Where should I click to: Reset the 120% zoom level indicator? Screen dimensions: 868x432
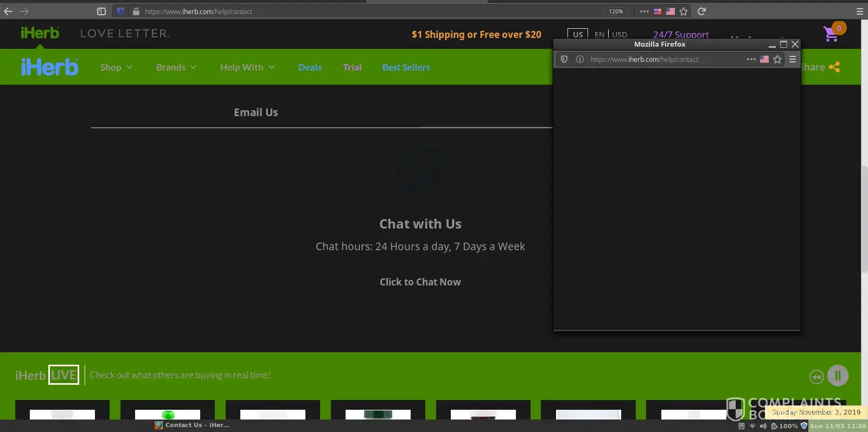click(616, 11)
